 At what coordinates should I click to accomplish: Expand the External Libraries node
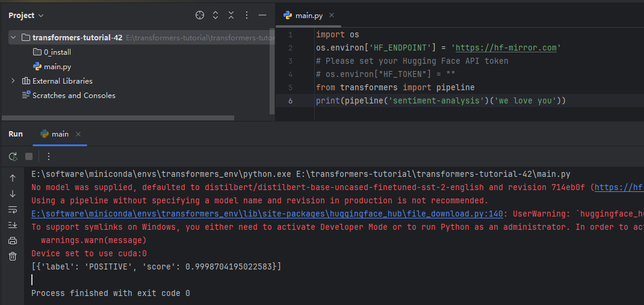(x=13, y=81)
